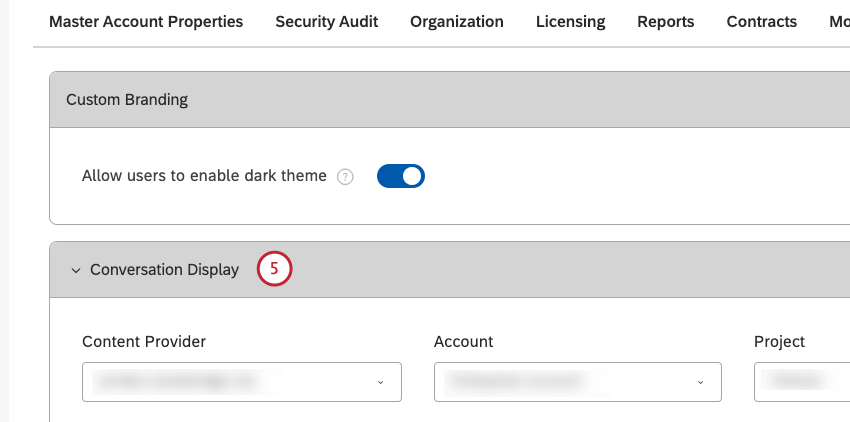Switch to Master Account Properties tab

pyautogui.click(x=146, y=21)
